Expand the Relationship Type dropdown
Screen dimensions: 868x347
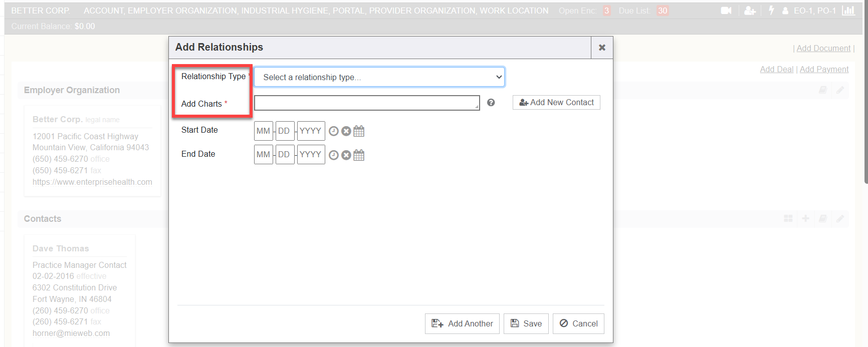[x=379, y=77]
